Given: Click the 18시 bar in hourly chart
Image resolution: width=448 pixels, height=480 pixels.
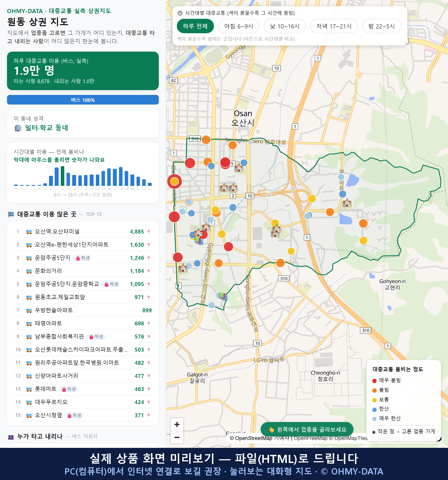Looking at the screenshot, I should pos(121,176).
